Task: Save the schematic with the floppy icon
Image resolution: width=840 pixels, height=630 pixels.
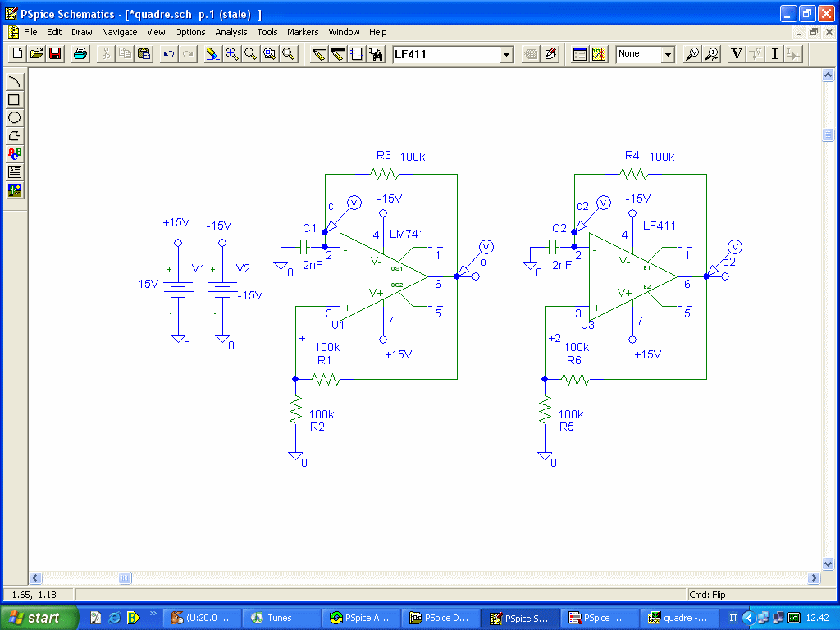Action: click(x=55, y=53)
